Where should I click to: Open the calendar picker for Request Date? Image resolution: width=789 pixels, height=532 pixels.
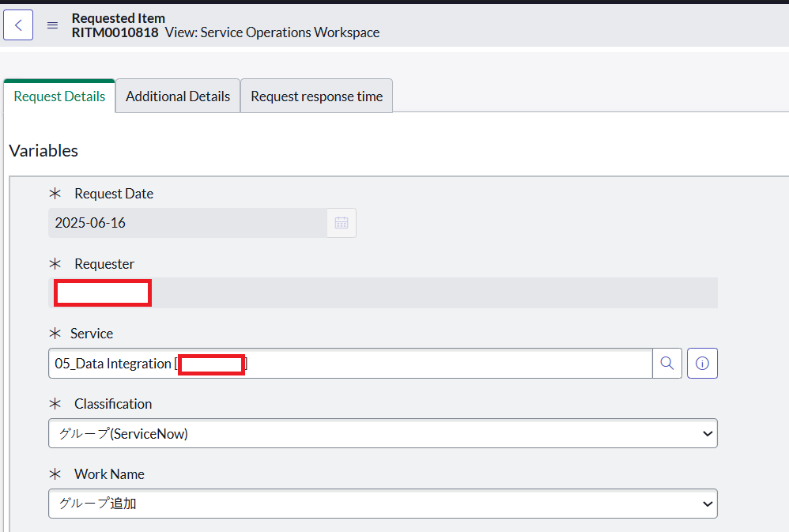[x=341, y=222]
